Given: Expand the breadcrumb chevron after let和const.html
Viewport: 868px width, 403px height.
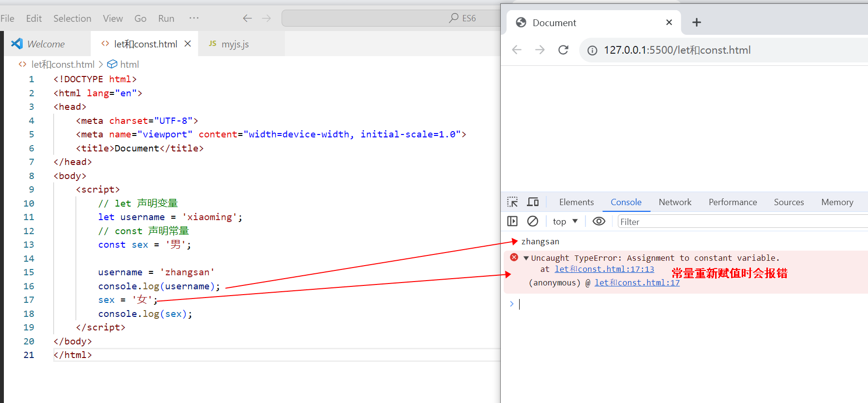Looking at the screenshot, I should coord(101,64).
